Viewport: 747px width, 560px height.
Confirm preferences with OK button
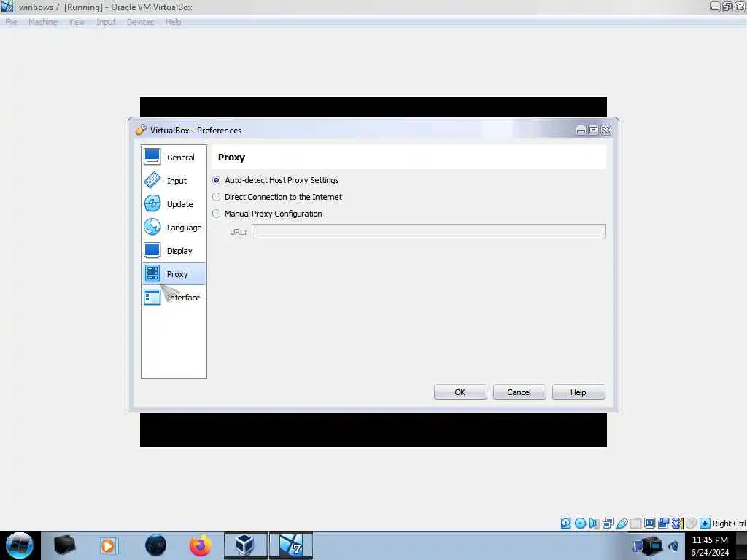click(x=460, y=392)
